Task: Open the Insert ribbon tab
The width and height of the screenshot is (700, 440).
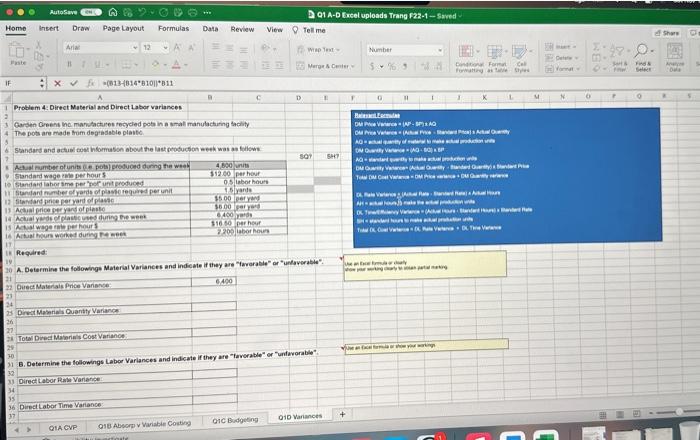Action: pyautogui.click(x=49, y=28)
